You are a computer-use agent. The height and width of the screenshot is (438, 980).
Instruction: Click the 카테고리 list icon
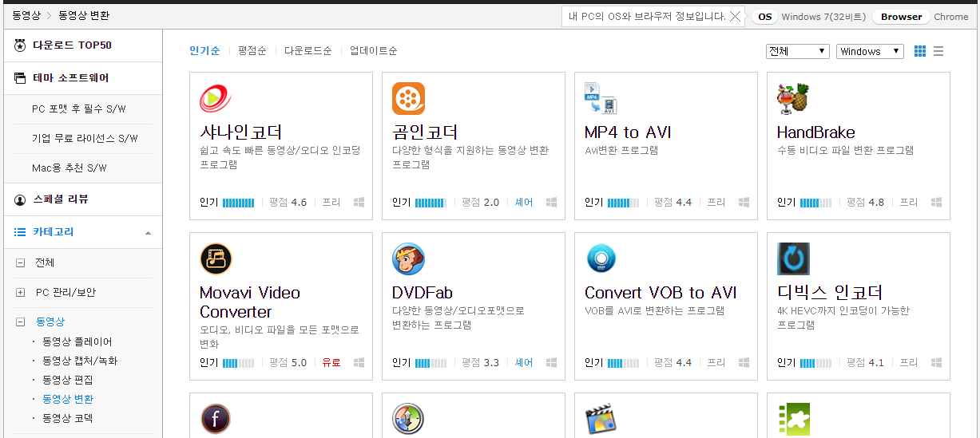click(20, 232)
